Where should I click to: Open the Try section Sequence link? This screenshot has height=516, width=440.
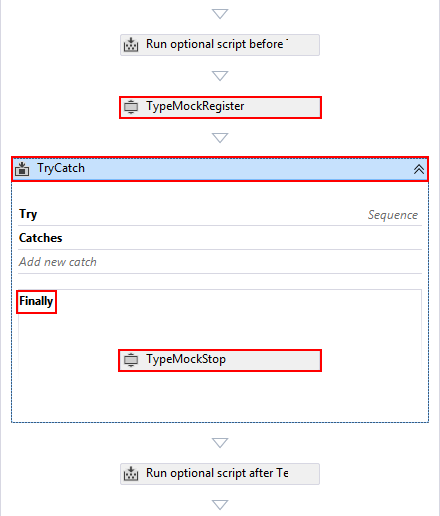point(393,215)
